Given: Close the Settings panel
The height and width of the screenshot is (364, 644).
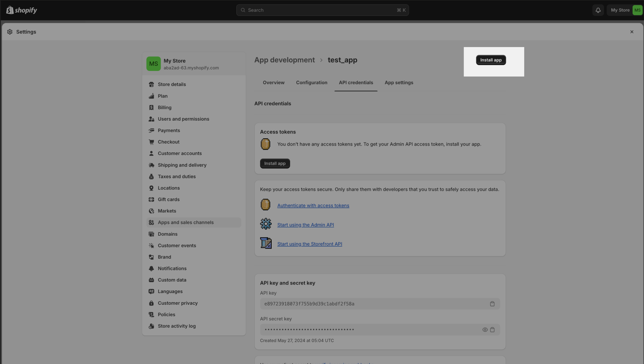Looking at the screenshot, I should point(632,32).
